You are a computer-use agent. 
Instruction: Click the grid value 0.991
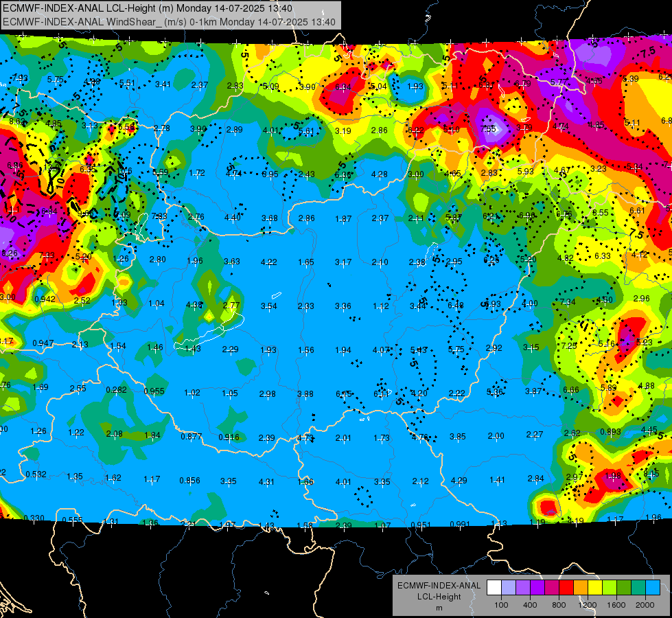[460, 524]
